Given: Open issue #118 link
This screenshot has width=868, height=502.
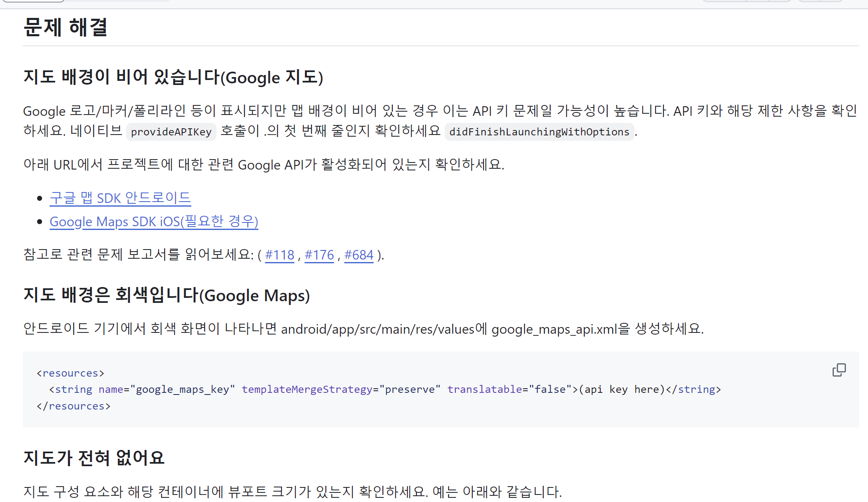Looking at the screenshot, I should click(279, 255).
